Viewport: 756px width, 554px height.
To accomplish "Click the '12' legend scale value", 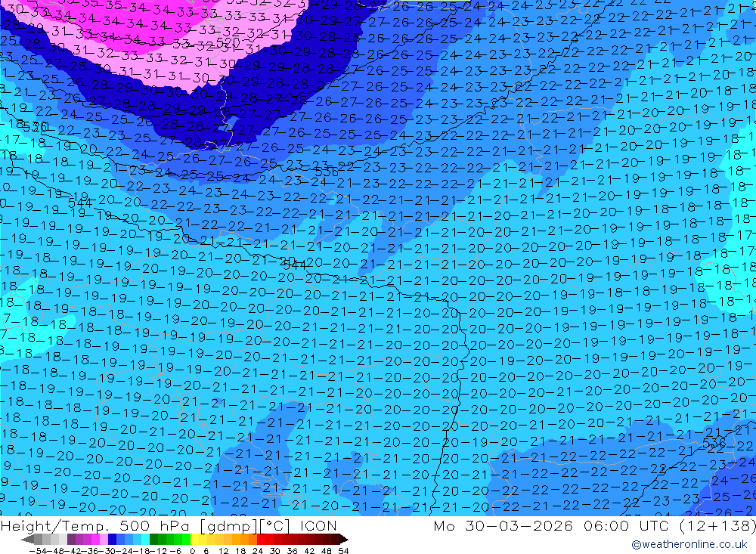I will click(x=224, y=551).
